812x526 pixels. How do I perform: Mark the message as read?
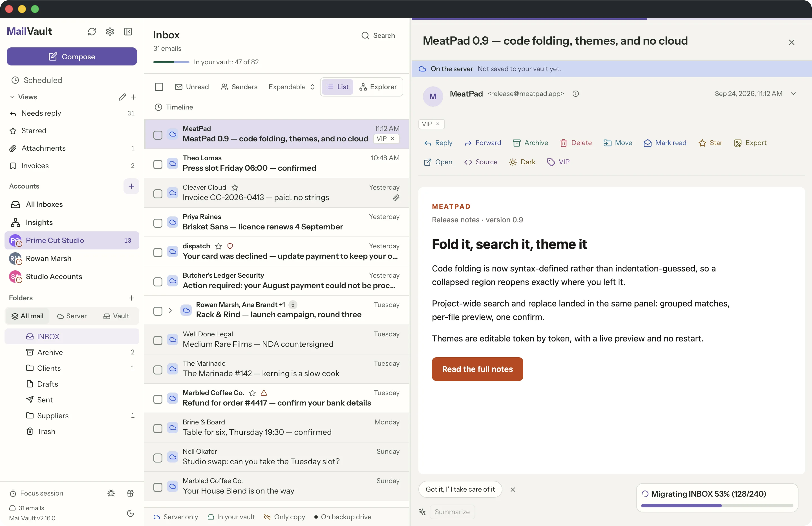pyautogui.click(x=665, y=143)
